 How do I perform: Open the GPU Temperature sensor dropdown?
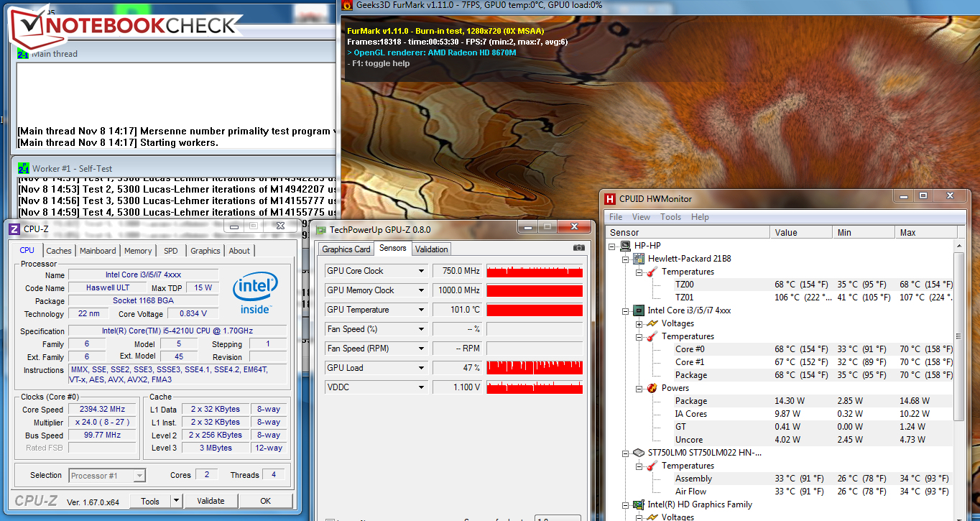pyautogui.click(x=422, y=310)
